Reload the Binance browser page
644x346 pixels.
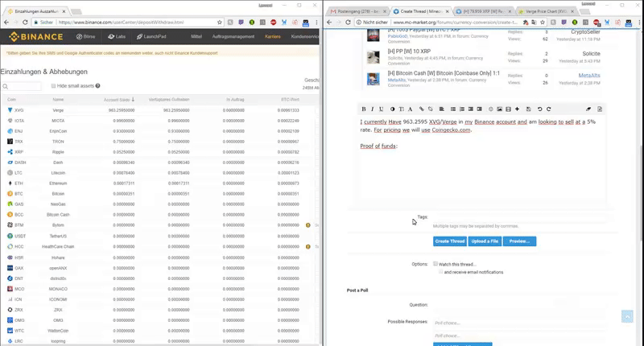coord(25,23)
